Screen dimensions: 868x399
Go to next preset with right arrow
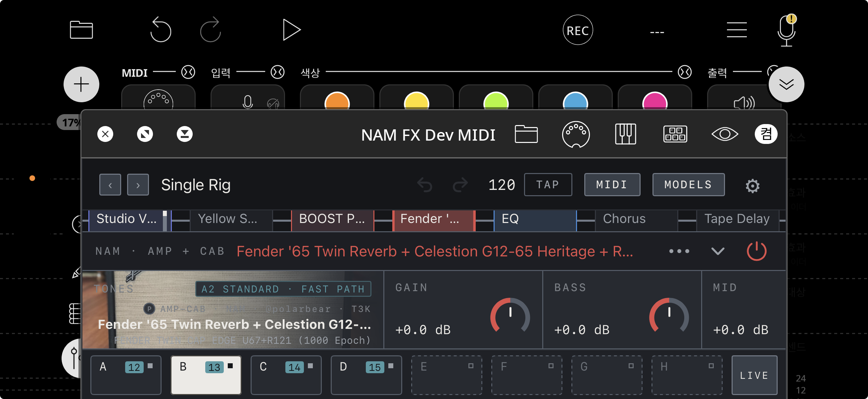pyautogui.click(x=138, y=185)
